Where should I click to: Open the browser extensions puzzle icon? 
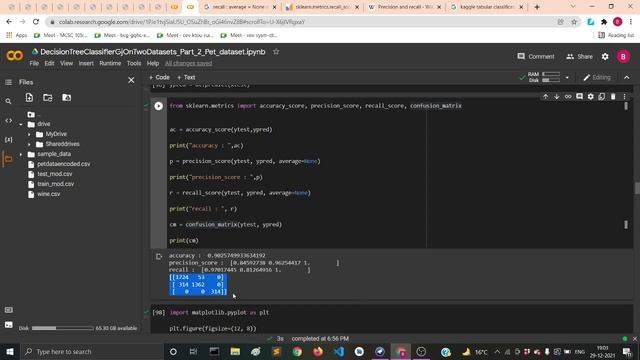604,22
